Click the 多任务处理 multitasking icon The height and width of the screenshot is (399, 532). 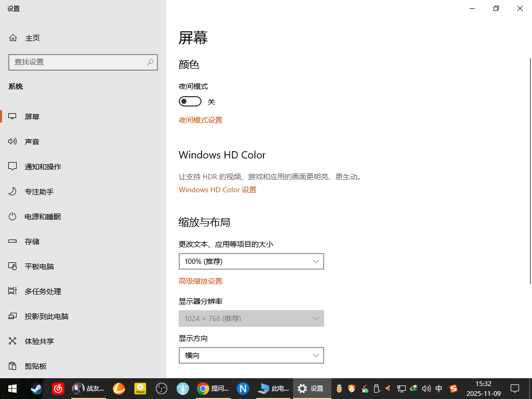coord(12,291)
